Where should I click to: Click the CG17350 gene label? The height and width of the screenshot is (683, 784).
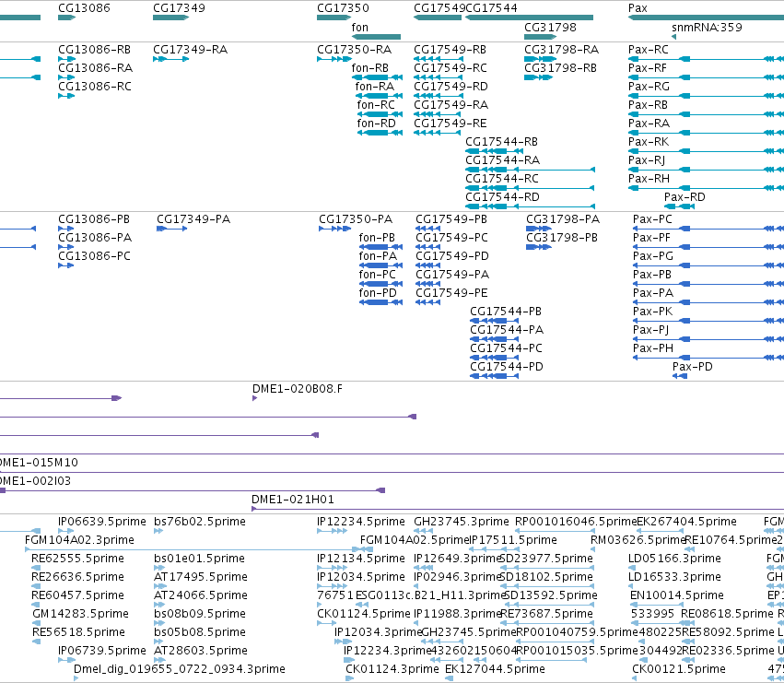(343, 8)
